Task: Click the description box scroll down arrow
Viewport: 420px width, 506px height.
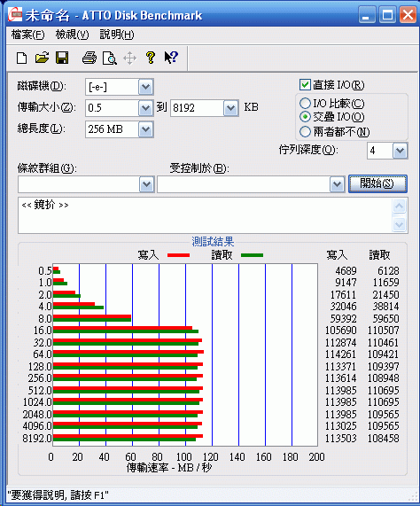Action: pyautogui.click(x=399, y=224)
